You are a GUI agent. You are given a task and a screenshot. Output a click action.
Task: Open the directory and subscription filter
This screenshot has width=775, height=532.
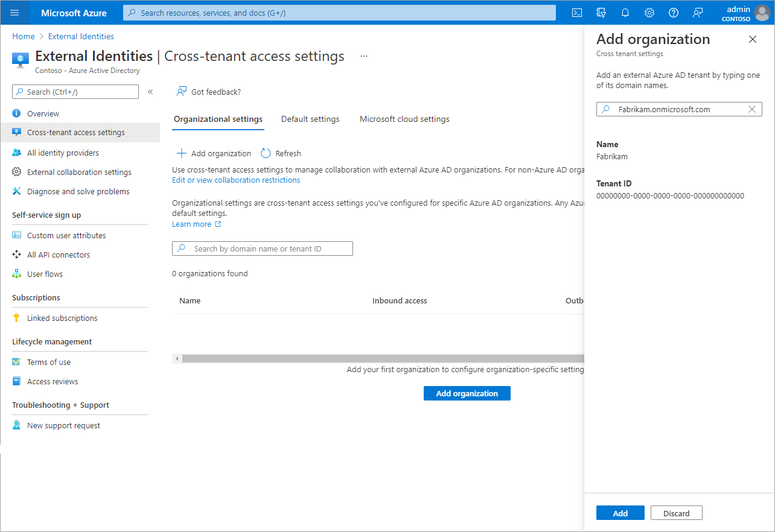click(x=601, y=12)
